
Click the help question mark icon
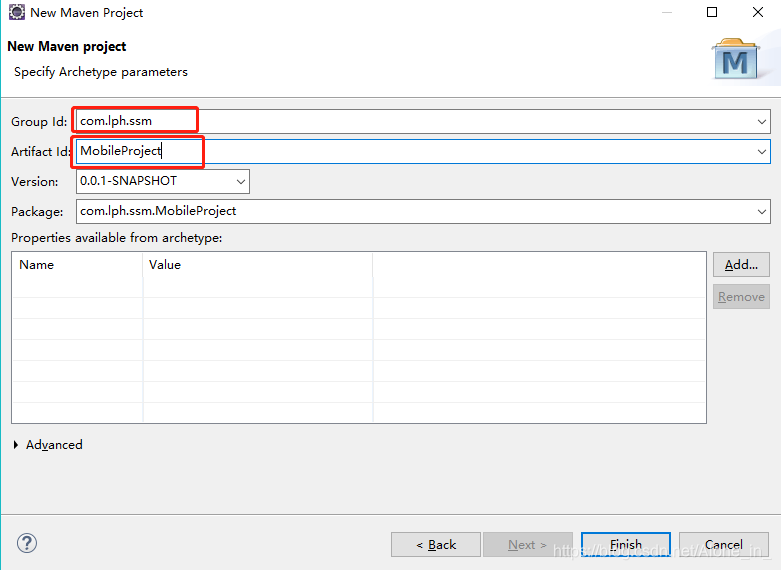(27, 543)
